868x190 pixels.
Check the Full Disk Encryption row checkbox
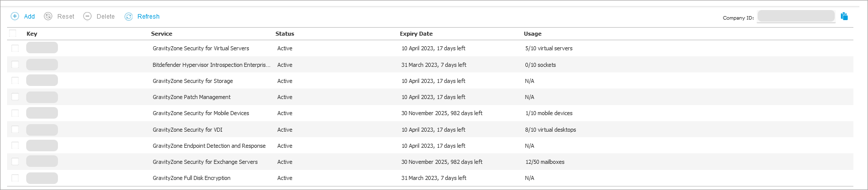[15, 178]
